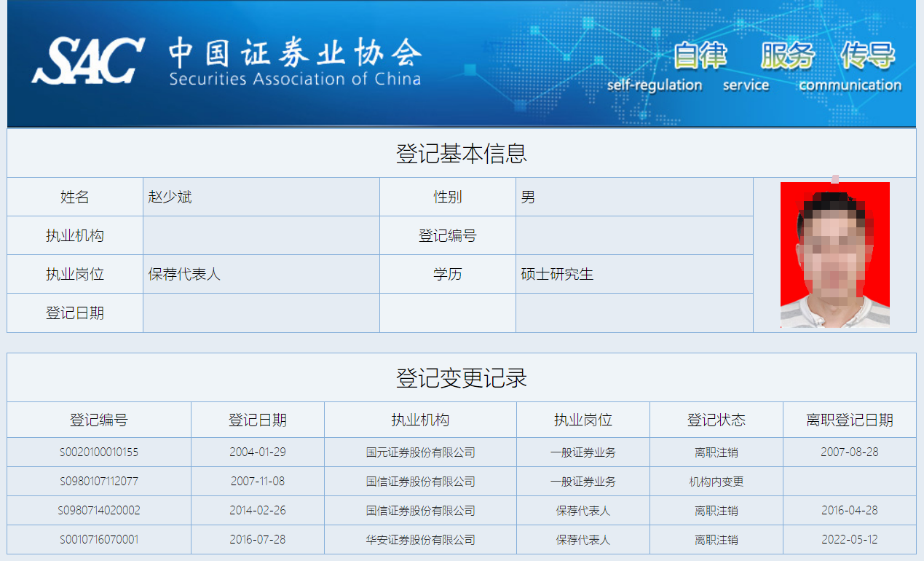Click the 学历 label cell
This screenshot has height=561, width=924.
pos(448,274)
